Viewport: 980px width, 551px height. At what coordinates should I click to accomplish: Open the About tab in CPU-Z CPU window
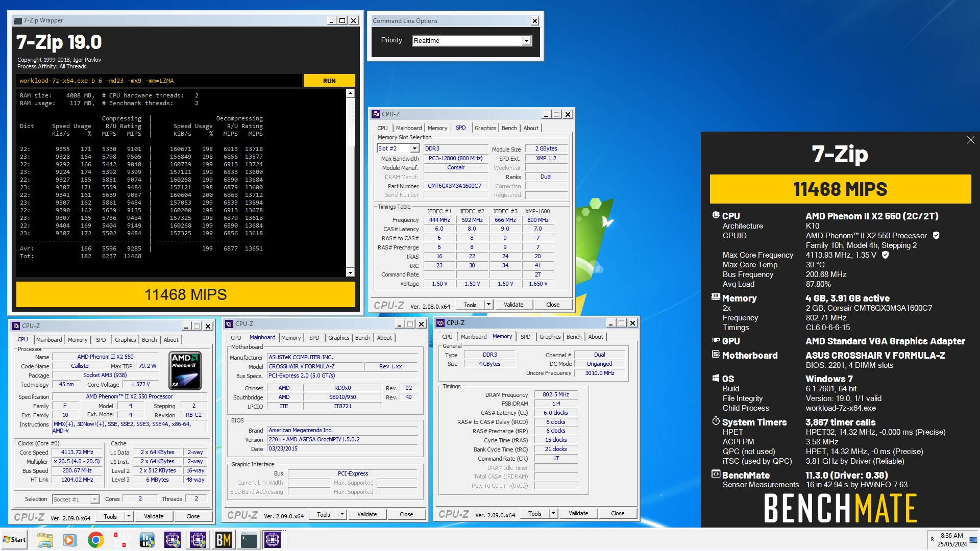[171, 340]
